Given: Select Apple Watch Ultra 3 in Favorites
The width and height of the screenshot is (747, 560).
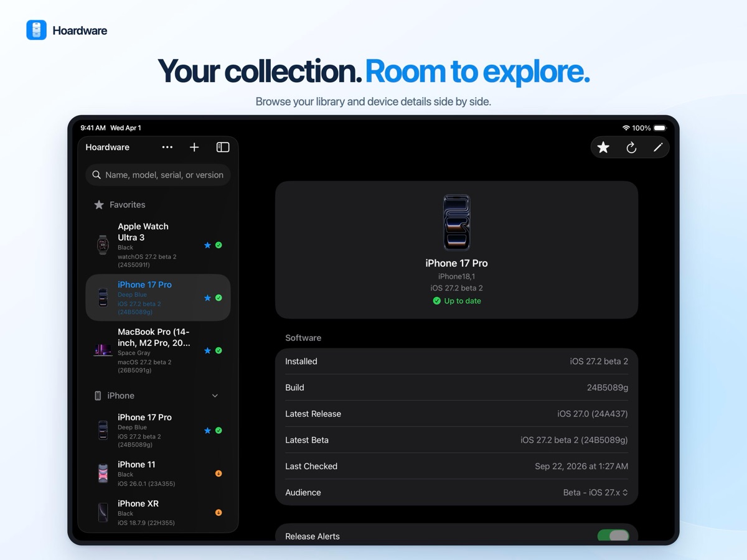Looking at the screenshot, I should [158, 245].
